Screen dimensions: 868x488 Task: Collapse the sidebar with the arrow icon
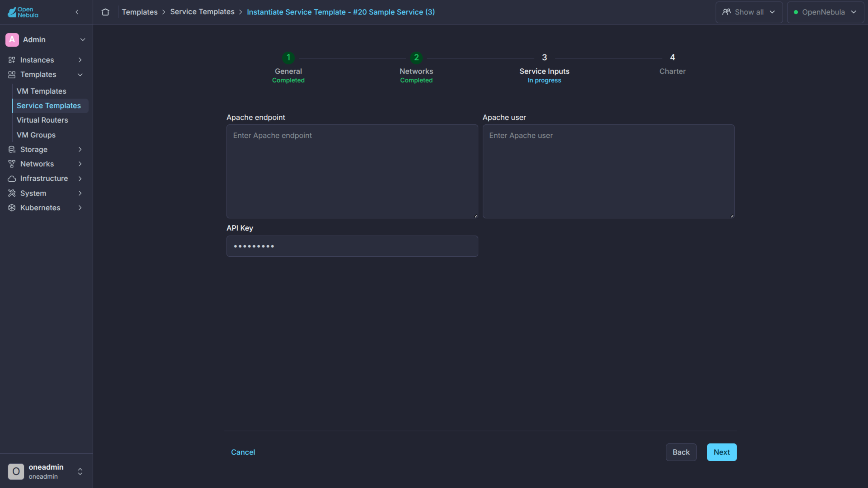(x=77, y=12)
